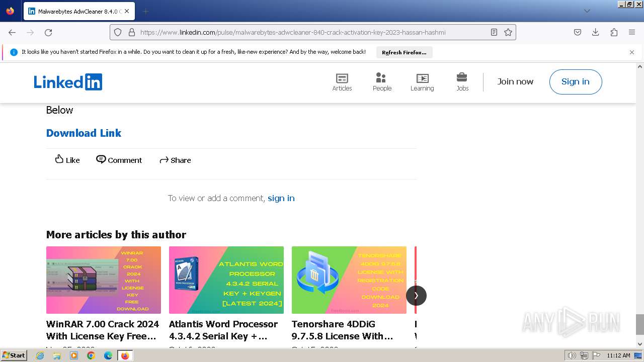Open WinRAR 7.00 Crack article thumbnail
The width and height of the screenshot is (644, 362).
[104, 280]
